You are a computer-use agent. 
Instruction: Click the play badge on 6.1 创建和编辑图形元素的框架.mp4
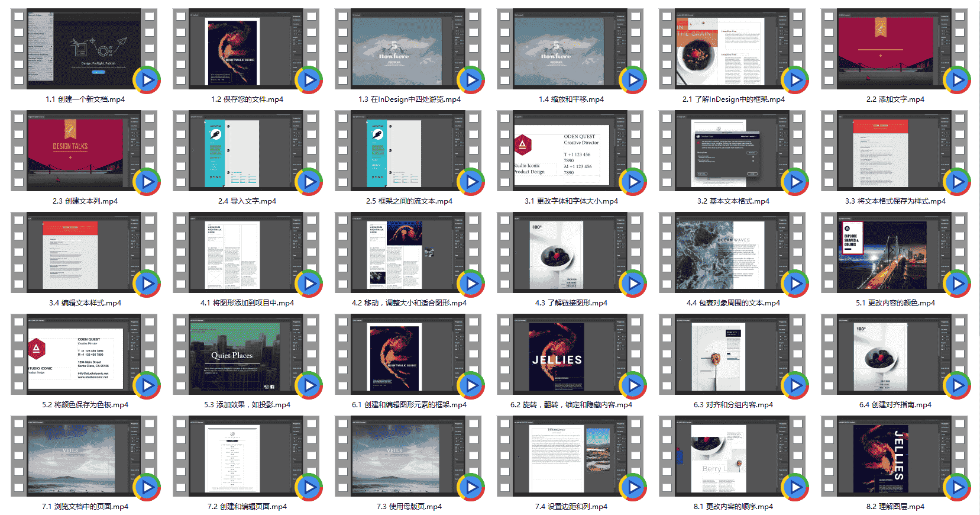coord(471,385)
